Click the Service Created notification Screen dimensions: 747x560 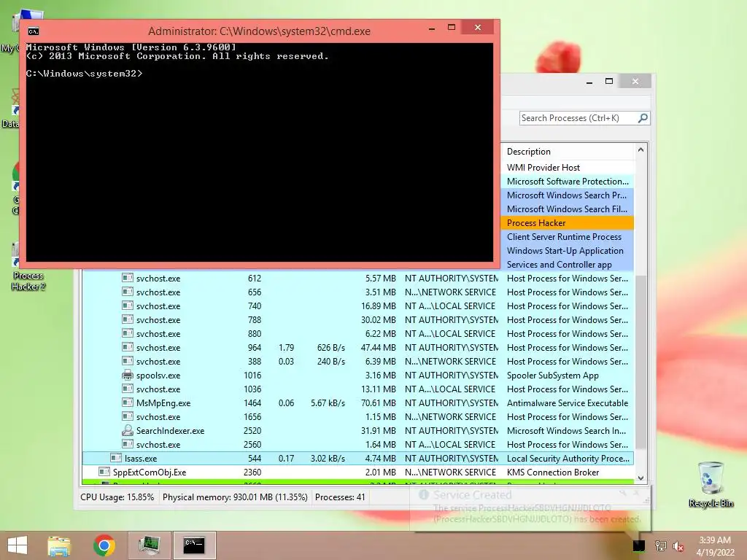530,508
